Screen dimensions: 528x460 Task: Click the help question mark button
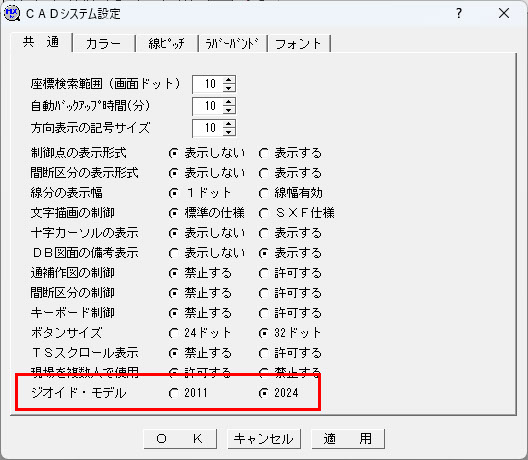[x=459, y=13]
